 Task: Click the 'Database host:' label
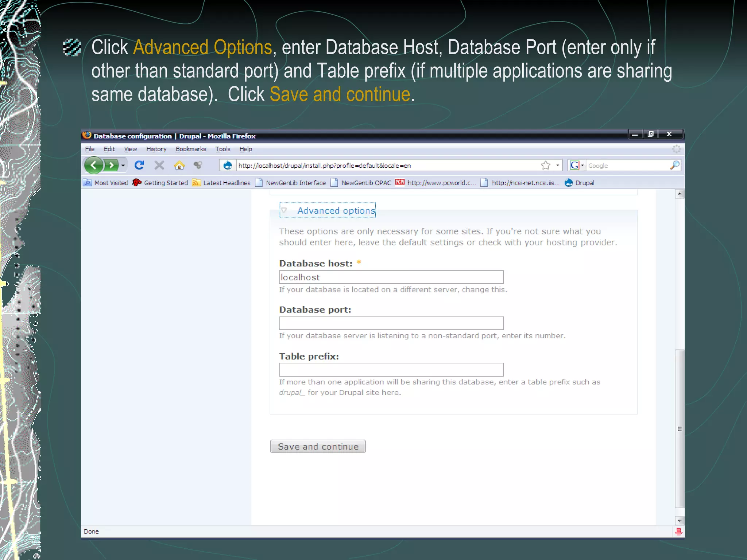(316, 264)
